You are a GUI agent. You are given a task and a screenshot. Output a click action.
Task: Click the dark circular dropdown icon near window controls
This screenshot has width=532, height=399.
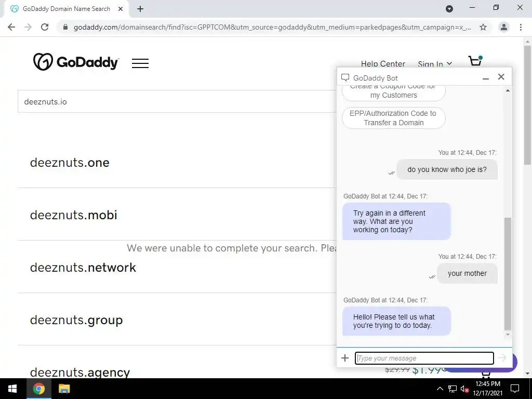click(x=449, y=9)
